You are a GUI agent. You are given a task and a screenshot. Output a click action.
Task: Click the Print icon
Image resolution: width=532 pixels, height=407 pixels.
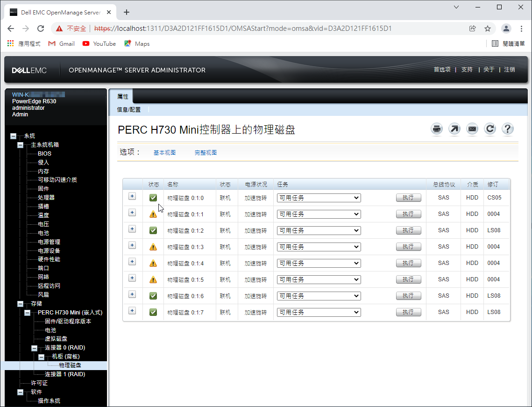437,129
